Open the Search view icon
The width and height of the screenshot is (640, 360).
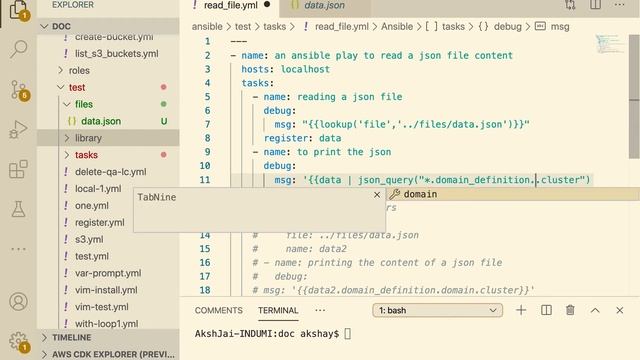click(18, 49)
